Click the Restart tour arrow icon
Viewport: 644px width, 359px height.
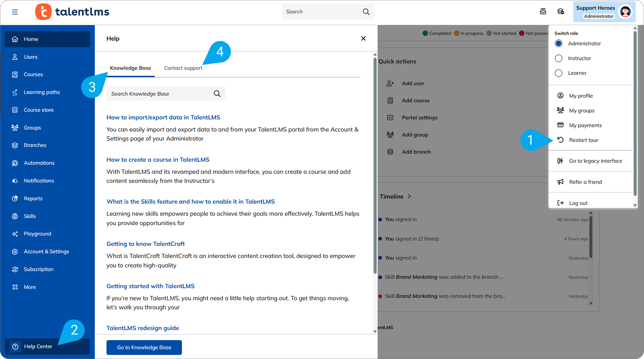click(x=560, y=140)
